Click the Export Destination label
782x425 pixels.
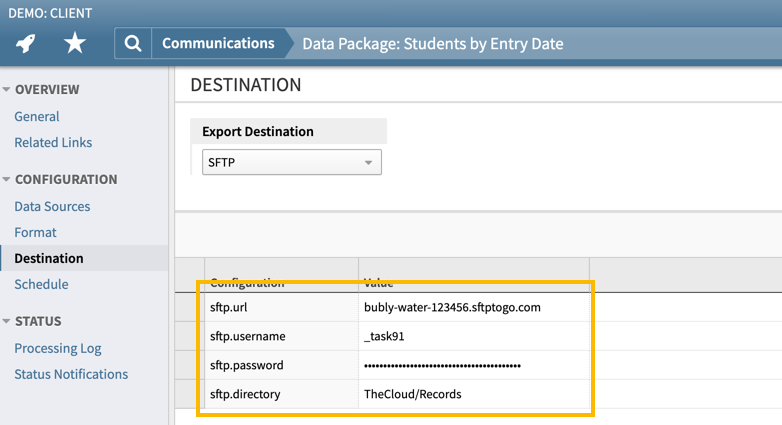point(258,131)
